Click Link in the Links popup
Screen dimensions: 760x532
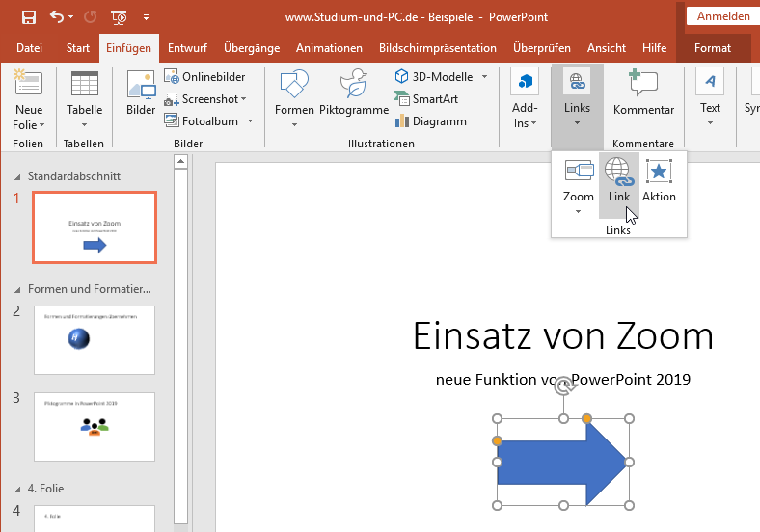pyautogui.click(x=619, y=186)
